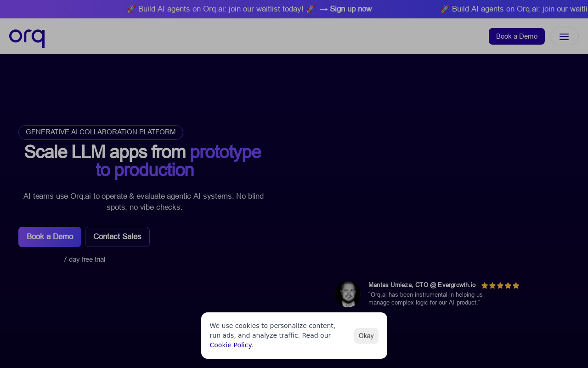Click the 'Build AI agents on Orq.ai' banner text

220,9
